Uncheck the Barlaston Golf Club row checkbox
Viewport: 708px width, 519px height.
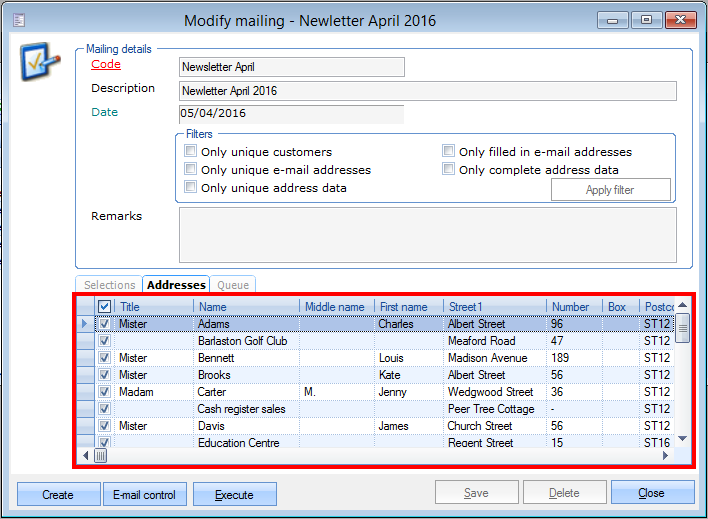tap(104, 341)
